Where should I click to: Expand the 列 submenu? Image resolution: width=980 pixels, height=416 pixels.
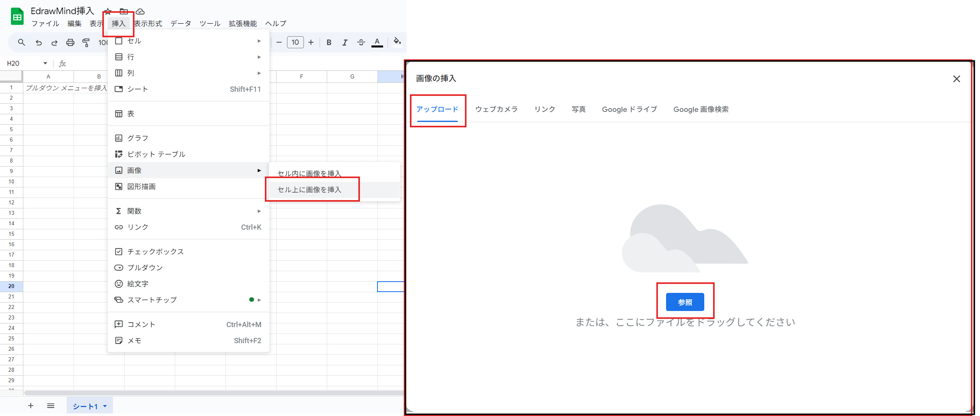(x=189, y=73)
